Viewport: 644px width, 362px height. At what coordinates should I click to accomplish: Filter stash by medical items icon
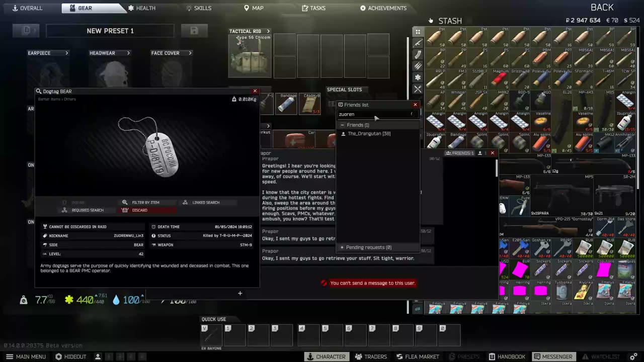pos(418,77)
